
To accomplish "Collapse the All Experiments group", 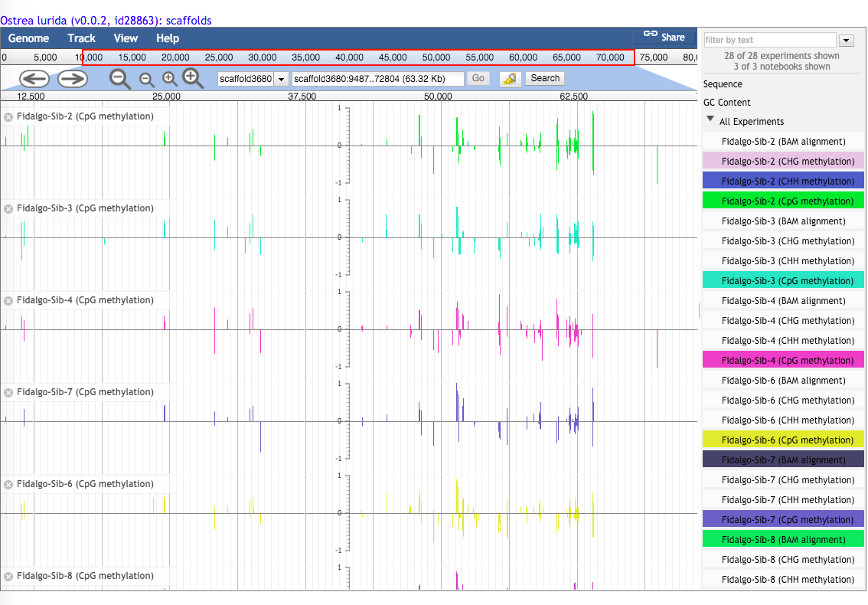I will click(x=710, y=119).
